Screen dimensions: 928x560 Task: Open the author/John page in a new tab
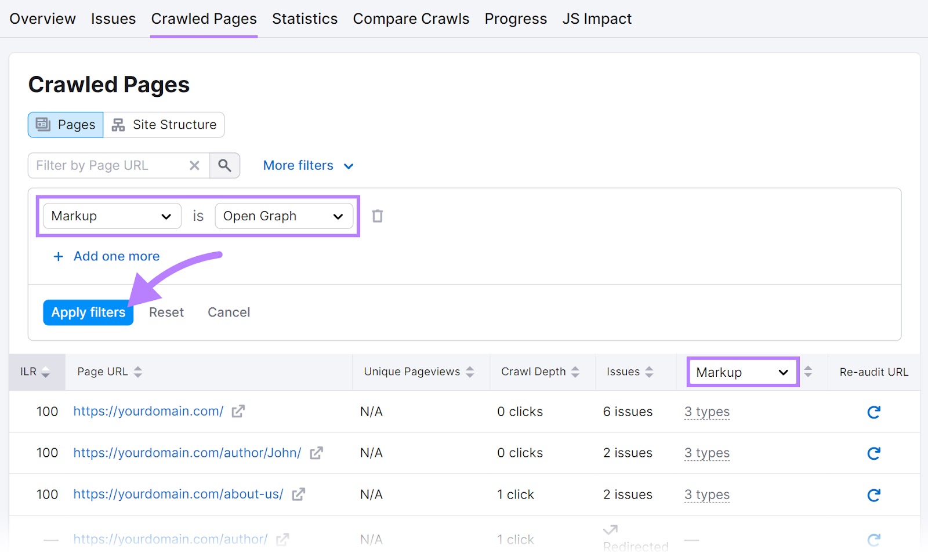316,453
